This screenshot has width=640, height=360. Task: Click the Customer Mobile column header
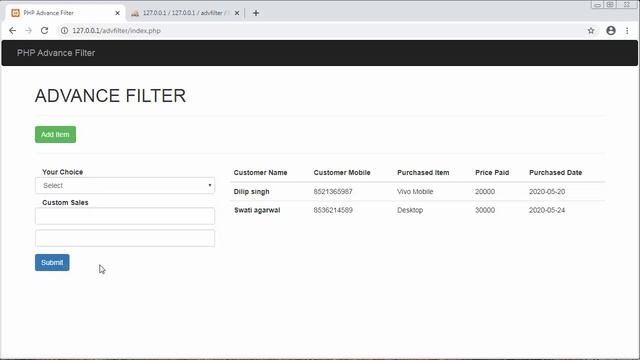coord(342,173)
